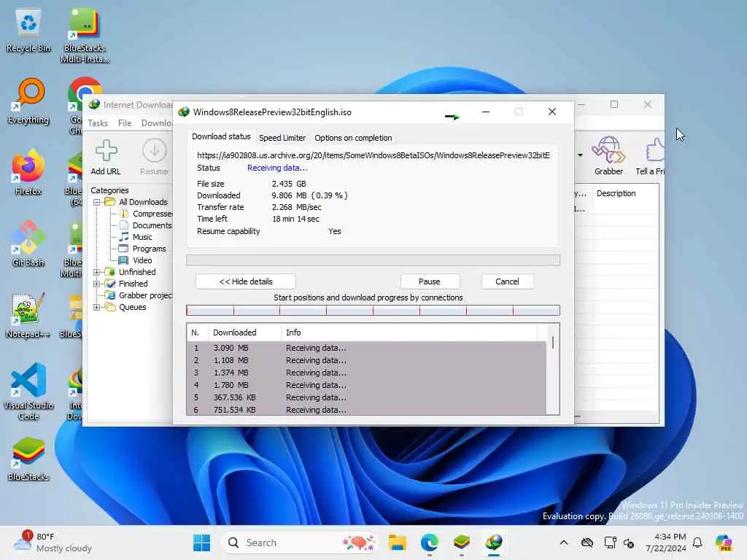This screenshot has height=560, width=747.
Task: Open the weather widget showing 80°F
Action: pyautogui.click(x=53, y=542)
